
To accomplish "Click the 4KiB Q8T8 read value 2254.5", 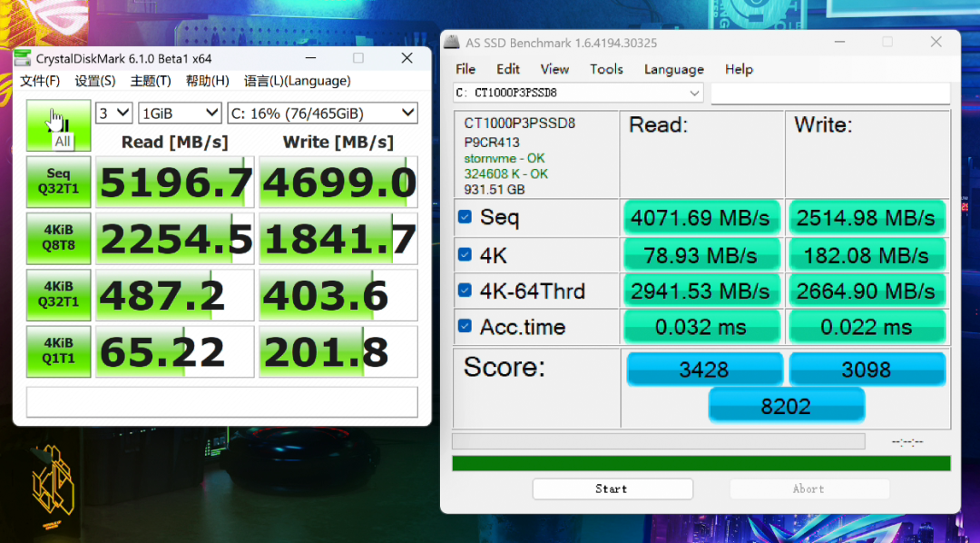I will 174,238.
